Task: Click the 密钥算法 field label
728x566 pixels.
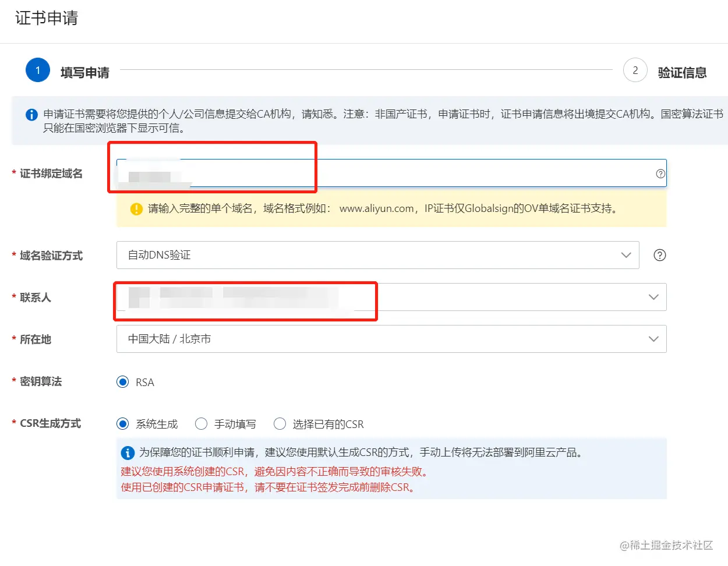Action: (x=41, y=381)
